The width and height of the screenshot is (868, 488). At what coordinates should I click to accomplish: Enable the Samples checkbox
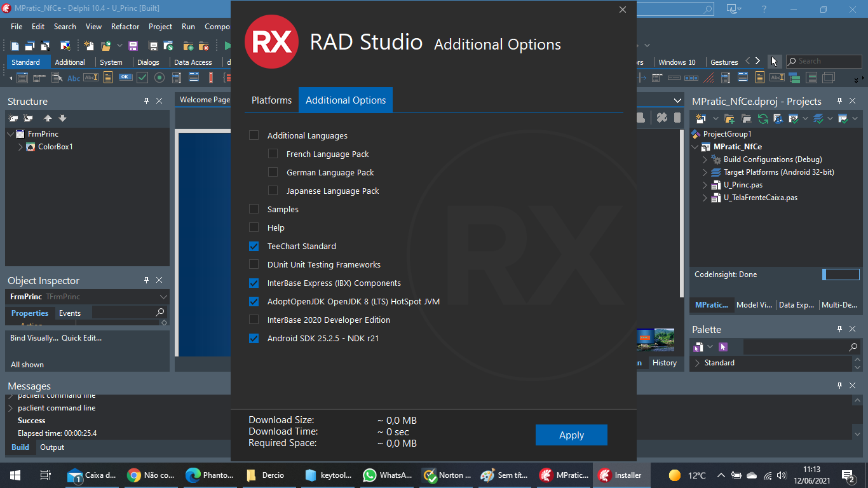pos(254,209)
